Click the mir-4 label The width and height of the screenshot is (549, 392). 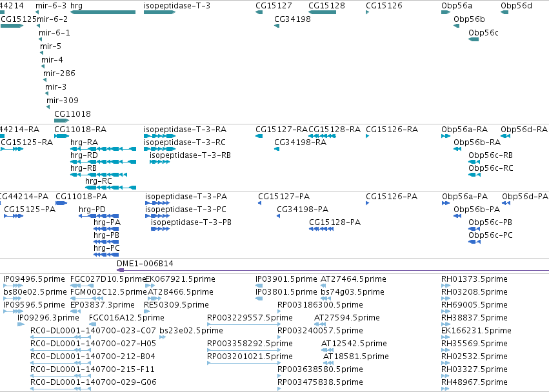coord(52,60)
